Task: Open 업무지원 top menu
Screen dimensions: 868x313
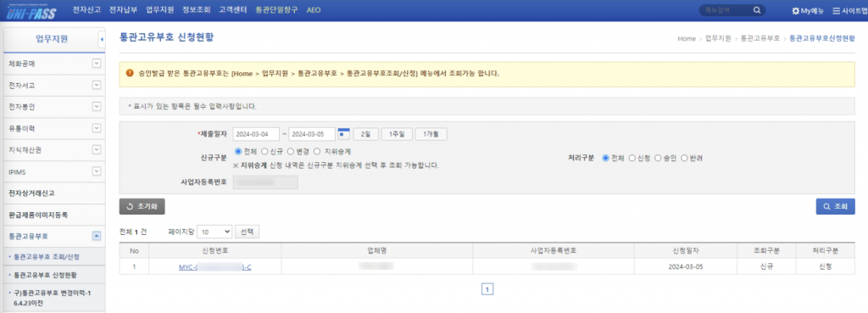Action: tap(159, 10)
